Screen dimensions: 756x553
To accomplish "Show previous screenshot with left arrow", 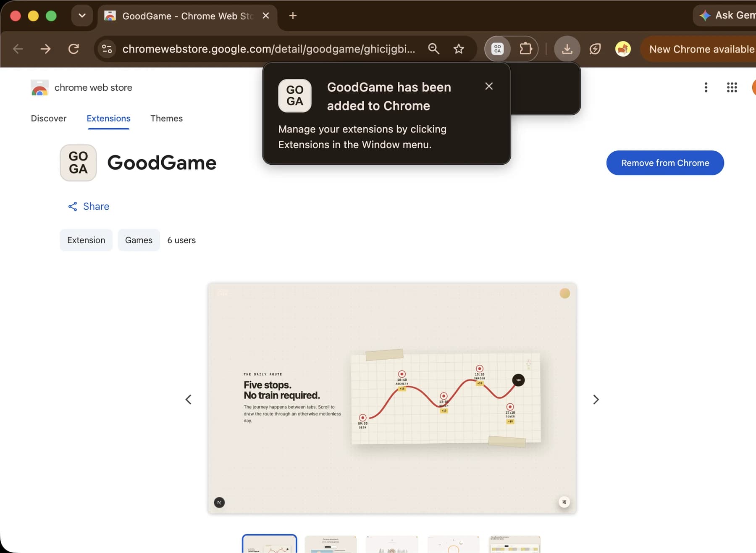I will pos(189,400).
